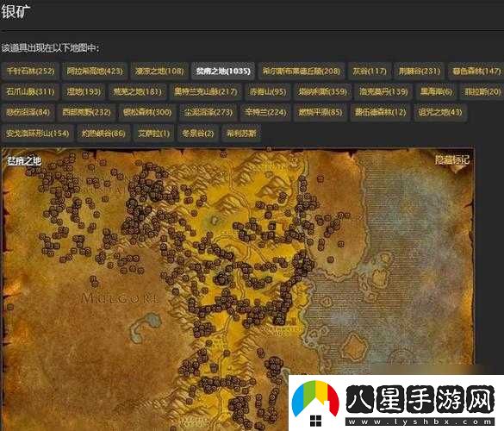
Task: Switch to 艾萨拉(1) tab
Action: pyautogui.click(x=153, y=133)
